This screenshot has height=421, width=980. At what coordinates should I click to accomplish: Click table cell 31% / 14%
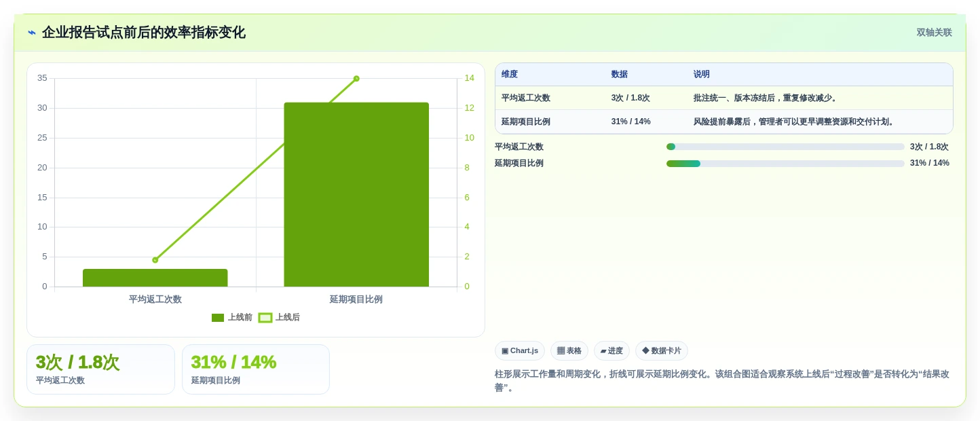pyautogui.click(x=630, y=122)
